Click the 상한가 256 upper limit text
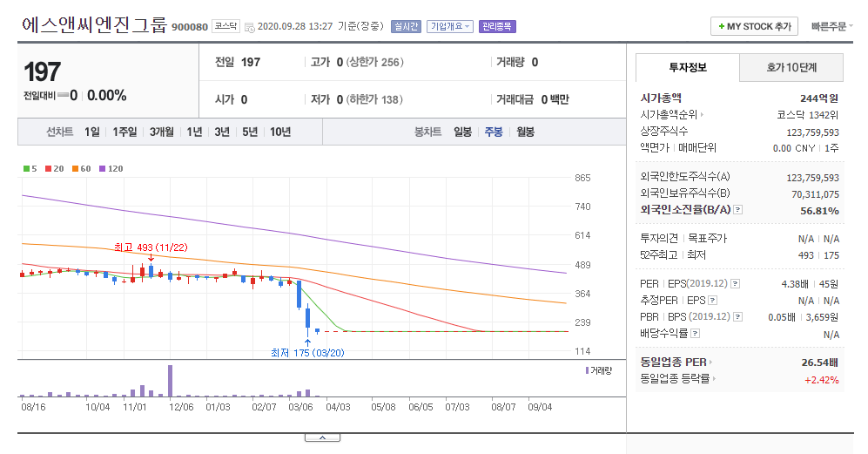This screenshot has height=454, width=868. [x=374, y=62]
